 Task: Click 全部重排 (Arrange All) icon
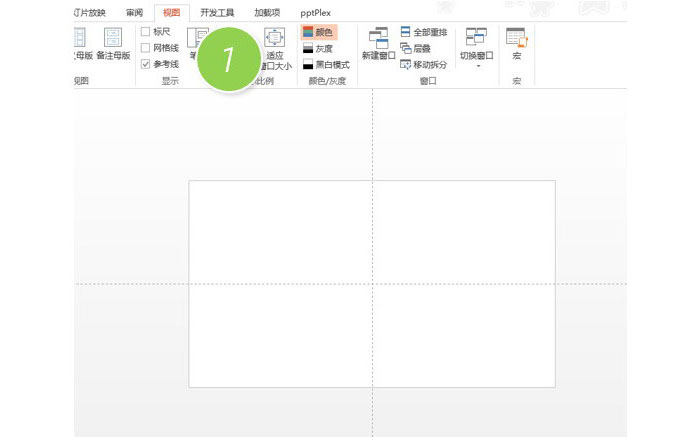point(406,32)
